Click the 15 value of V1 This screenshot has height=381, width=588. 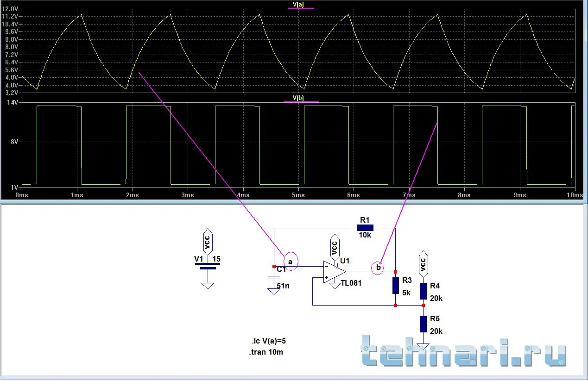[216, 259]
